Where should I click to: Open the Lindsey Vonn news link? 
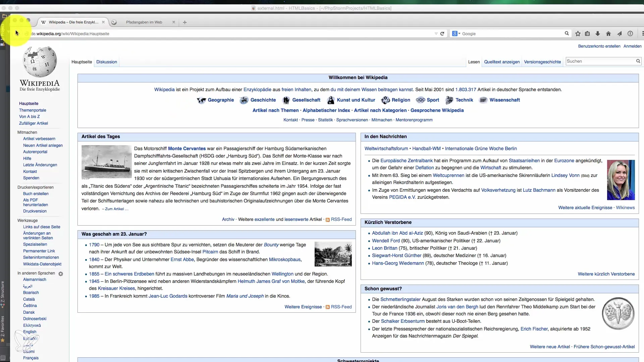tap(565, 175)
